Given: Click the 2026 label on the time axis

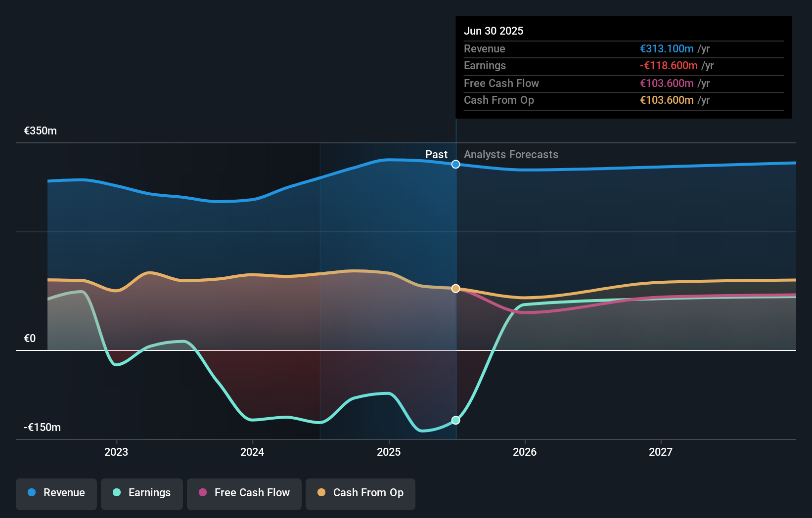Looking at the screenshot, I should click(525, 452).
